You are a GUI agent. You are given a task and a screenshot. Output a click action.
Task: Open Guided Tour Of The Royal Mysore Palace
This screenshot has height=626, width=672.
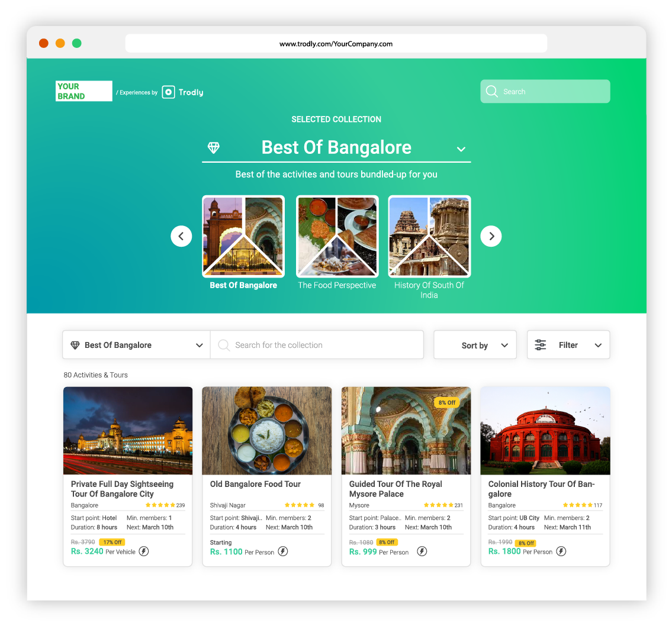pyautogui.click(x=396, y=489)
